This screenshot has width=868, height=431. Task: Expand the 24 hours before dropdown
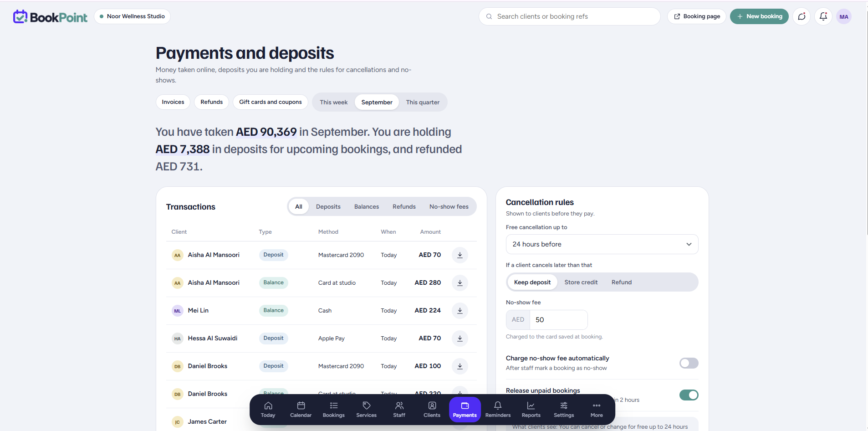pyautogui.click(x=602, y=244)
